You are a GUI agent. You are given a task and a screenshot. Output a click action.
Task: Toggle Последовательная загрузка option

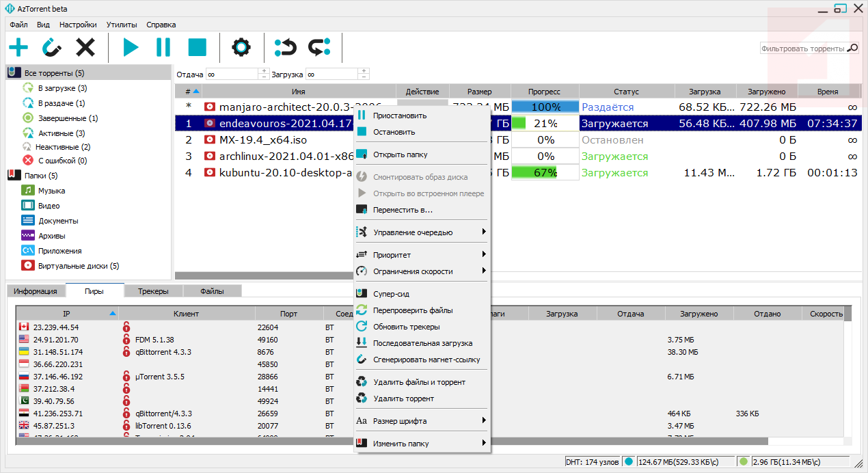coord(422,343)
